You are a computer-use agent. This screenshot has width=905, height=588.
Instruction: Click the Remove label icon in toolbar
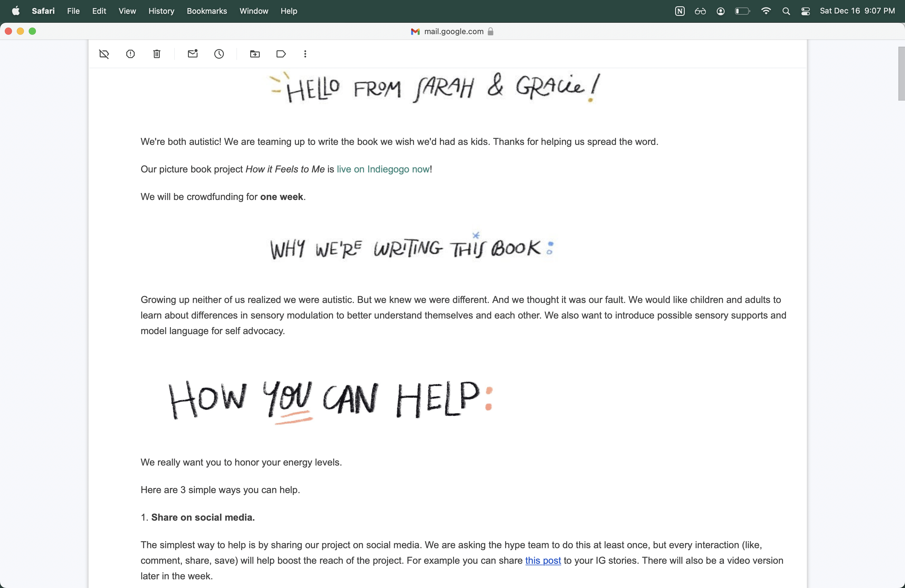[x=104, y=54]
